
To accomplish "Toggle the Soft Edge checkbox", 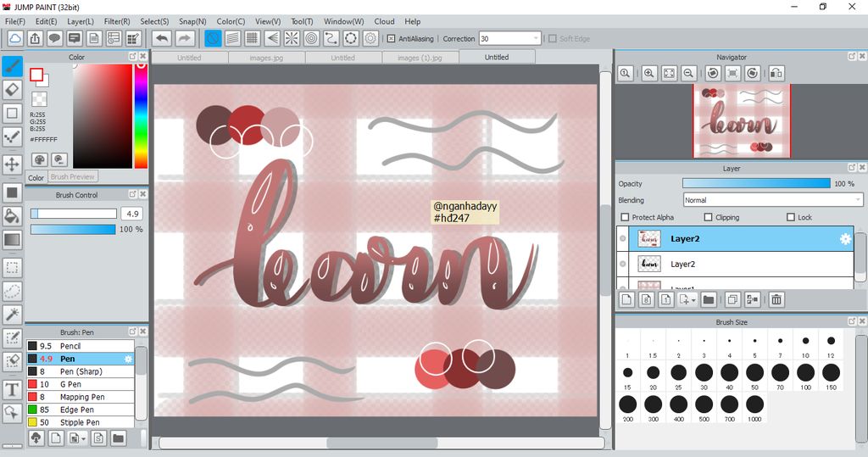I will coord(552,39).
